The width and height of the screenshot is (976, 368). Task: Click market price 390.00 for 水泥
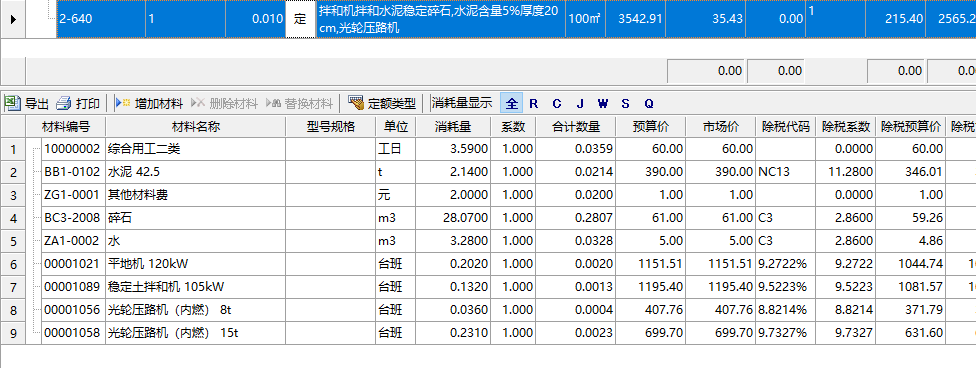(x=721, y=172)
